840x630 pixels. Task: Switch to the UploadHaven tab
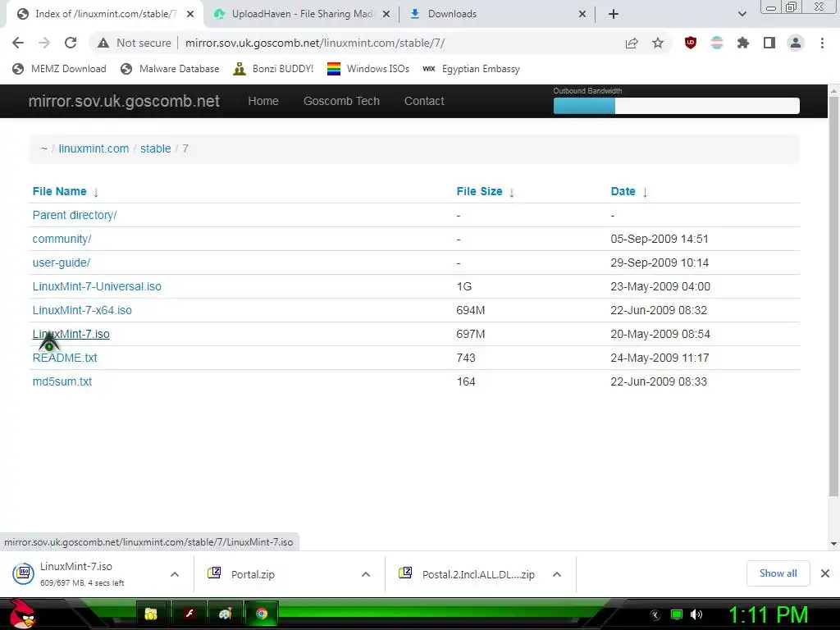tap(302, 14)
